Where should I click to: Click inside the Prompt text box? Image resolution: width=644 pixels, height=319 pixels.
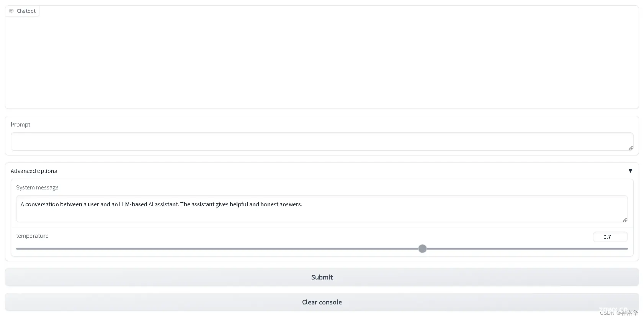[322, 141]
